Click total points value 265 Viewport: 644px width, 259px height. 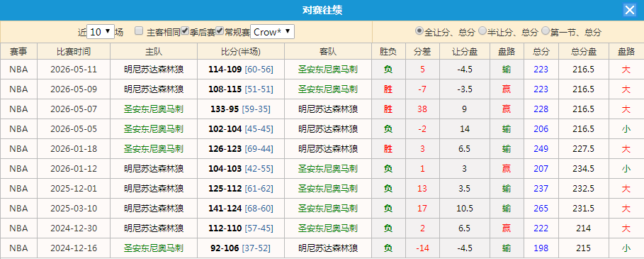point(541,209)
